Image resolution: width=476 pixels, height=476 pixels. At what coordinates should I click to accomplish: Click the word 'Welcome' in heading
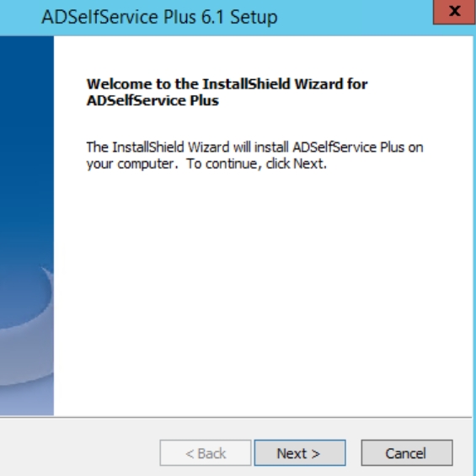(x=119, y=84)
